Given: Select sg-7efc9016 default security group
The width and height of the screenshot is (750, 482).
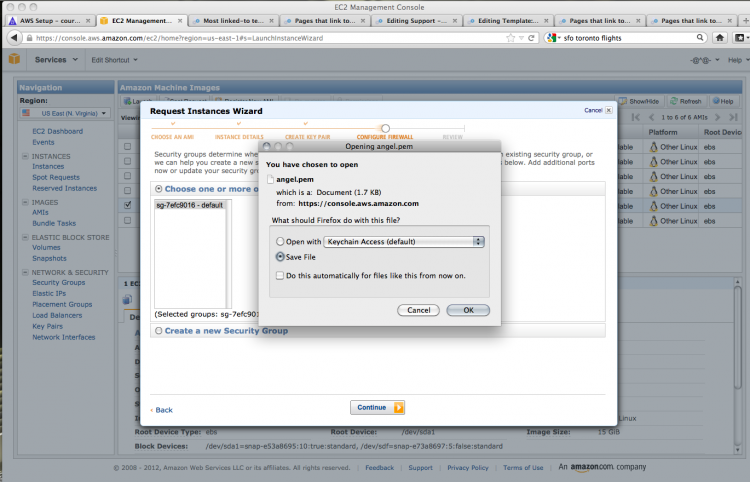Looking at the screenshot, I should coord(190,205).
